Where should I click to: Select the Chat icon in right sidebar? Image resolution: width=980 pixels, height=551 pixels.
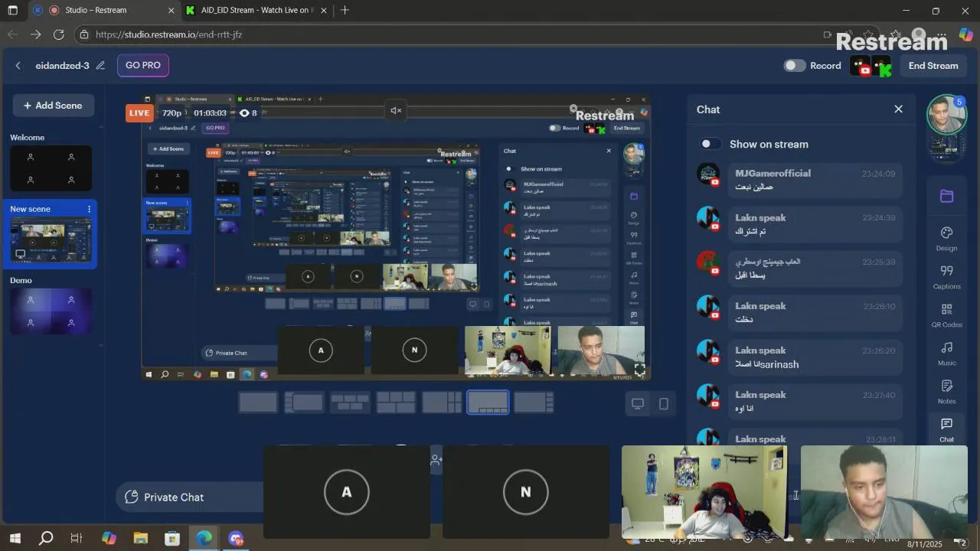click(x=946, y=429)
